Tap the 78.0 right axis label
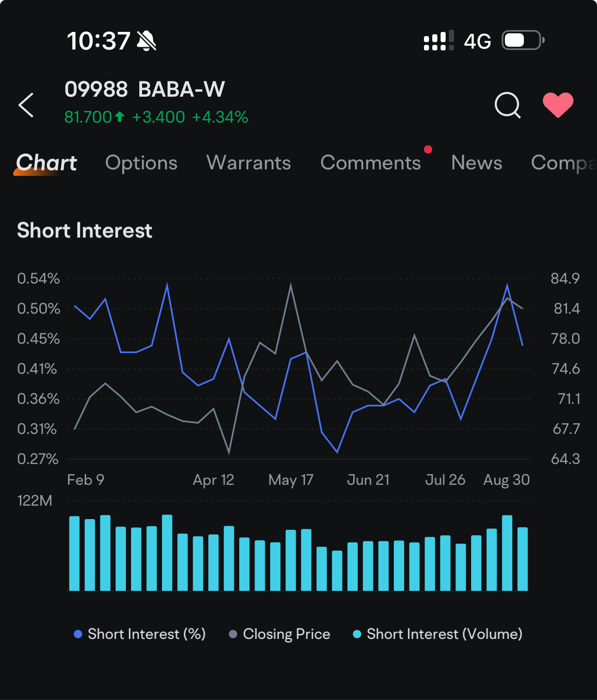Image resolution: width=597 pixels, height=700 pixels. tap(565, 339)
